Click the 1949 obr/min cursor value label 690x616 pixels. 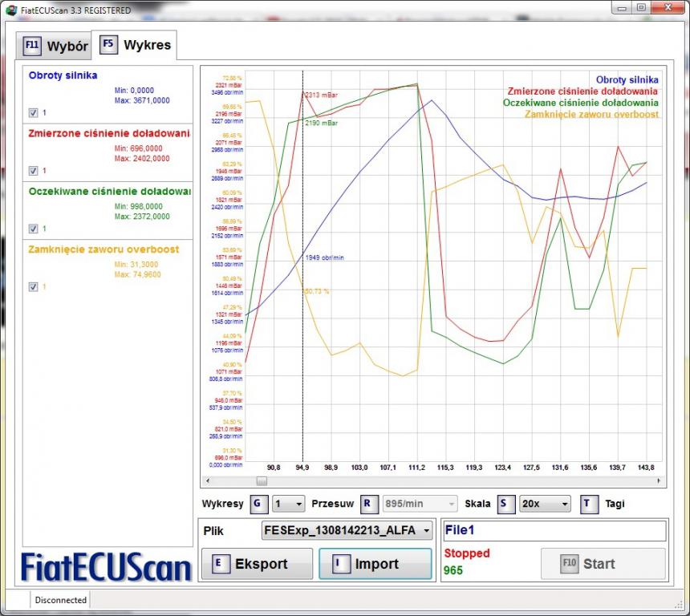pyautogui.click(x=324, y=257)
